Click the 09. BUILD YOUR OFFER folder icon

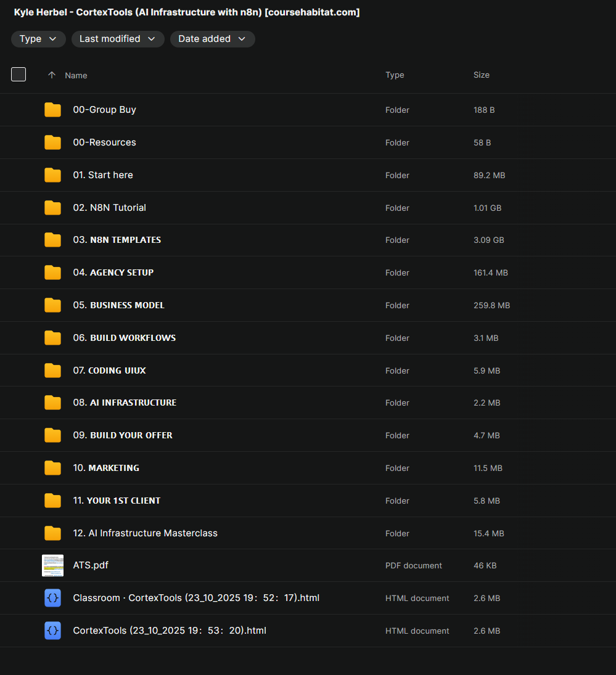point(52,435)
